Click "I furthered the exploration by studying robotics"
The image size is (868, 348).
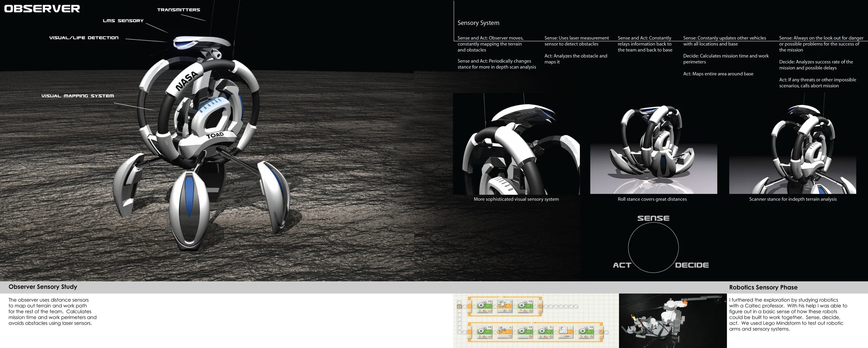pos(783,300)
